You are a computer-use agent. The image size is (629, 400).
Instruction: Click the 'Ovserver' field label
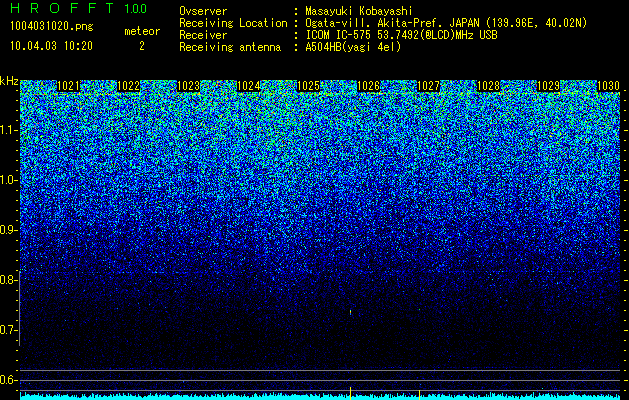click(203, 12)
